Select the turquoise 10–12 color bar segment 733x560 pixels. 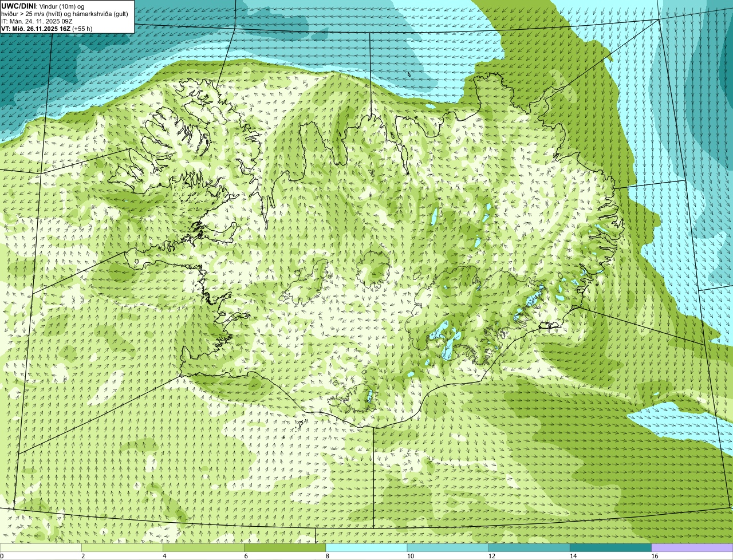coord(448,547)
